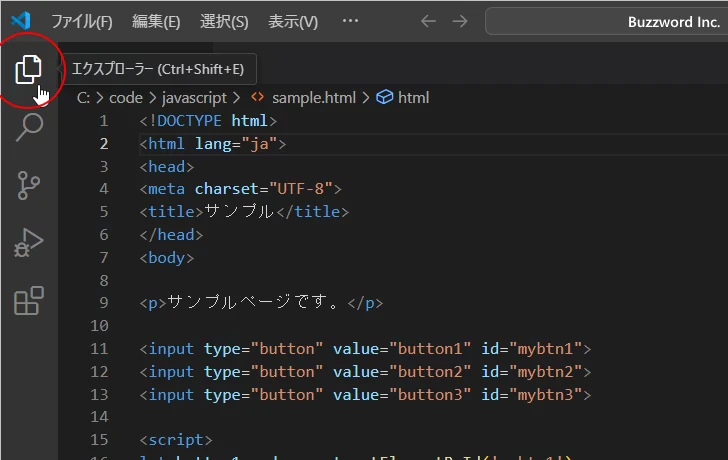
Task: Click line number 10 in the gutter
Action: click(x=99, y=325)
